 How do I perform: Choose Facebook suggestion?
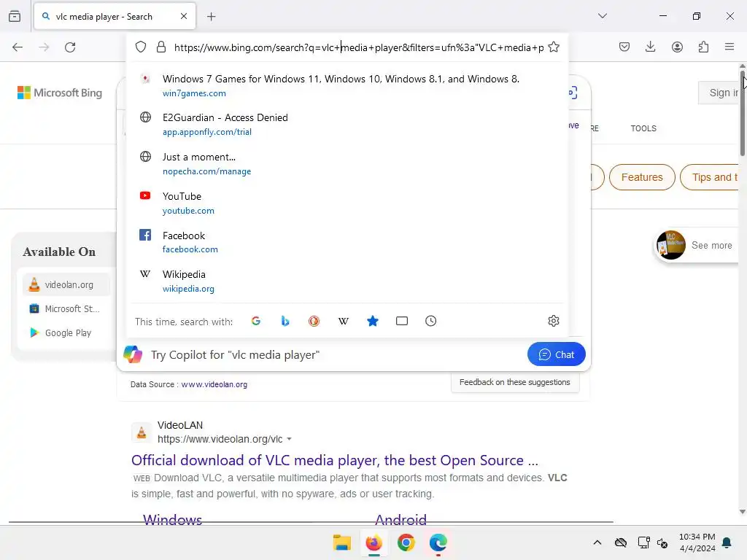[x=348, y=242]
